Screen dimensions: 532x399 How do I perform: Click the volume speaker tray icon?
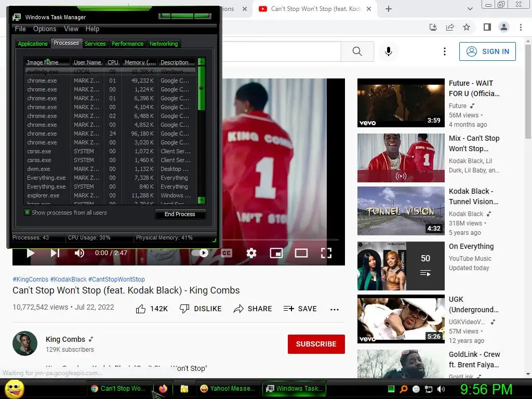[441, 389]
